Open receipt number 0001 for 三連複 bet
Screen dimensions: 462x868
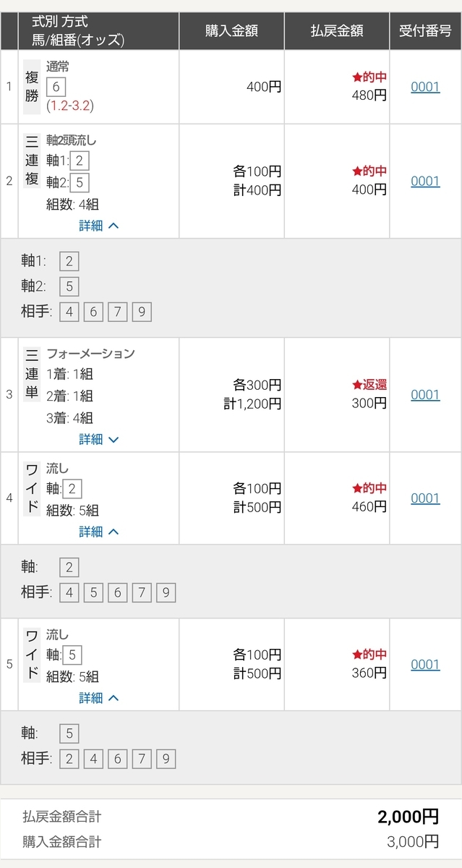425,181
